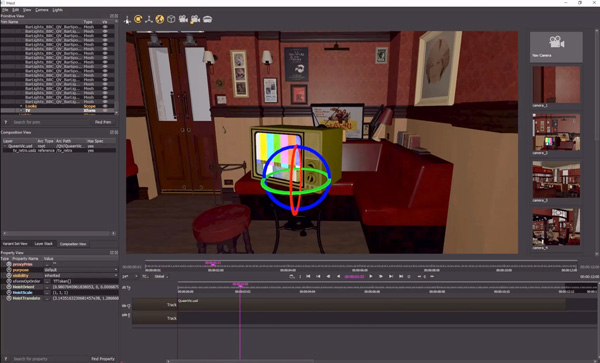Click the type icon beside visibility property
600x363 pixels.
(8, 275)
